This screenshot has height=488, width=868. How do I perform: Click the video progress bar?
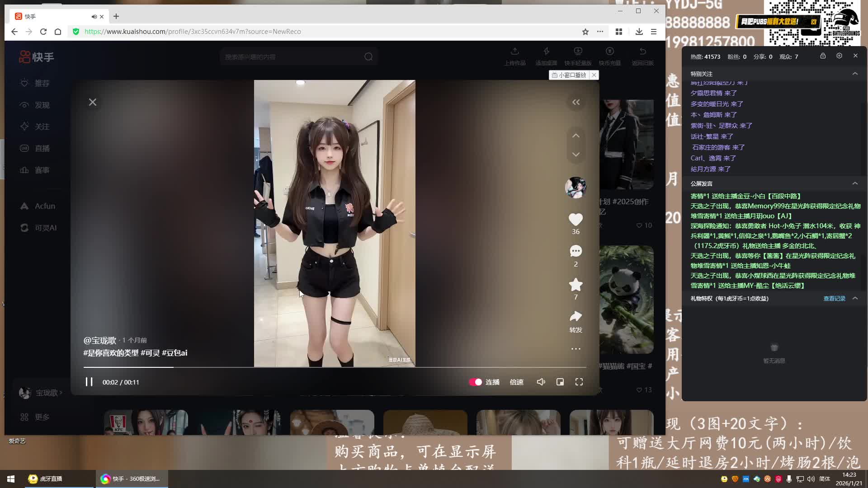pyautogui.click(x=335, y=367)
